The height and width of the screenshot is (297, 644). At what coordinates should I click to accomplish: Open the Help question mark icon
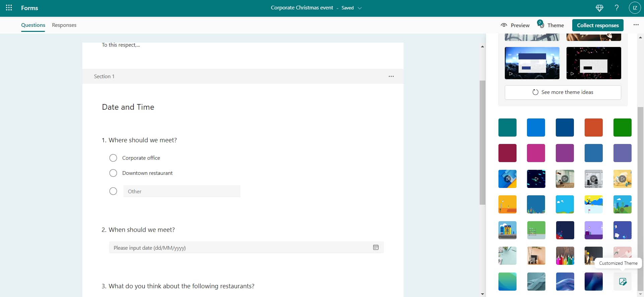pyautogui.click(x=616, y=8)
